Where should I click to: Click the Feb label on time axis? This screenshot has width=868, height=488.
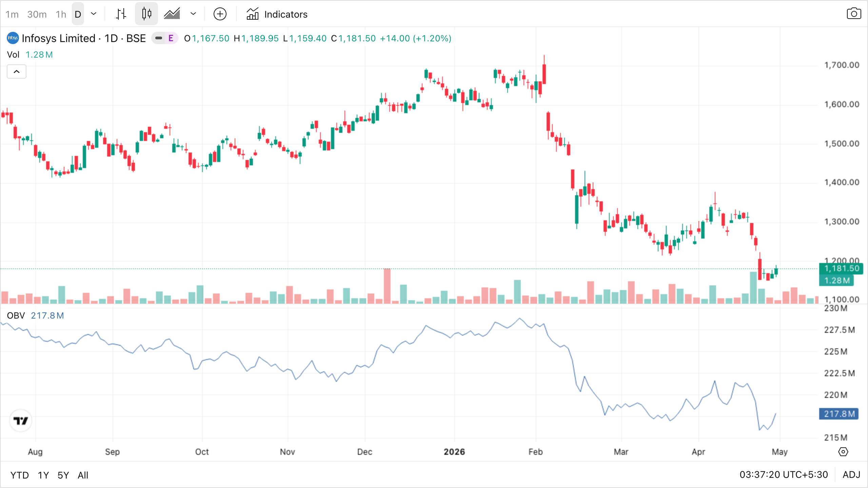pos(536,452)
